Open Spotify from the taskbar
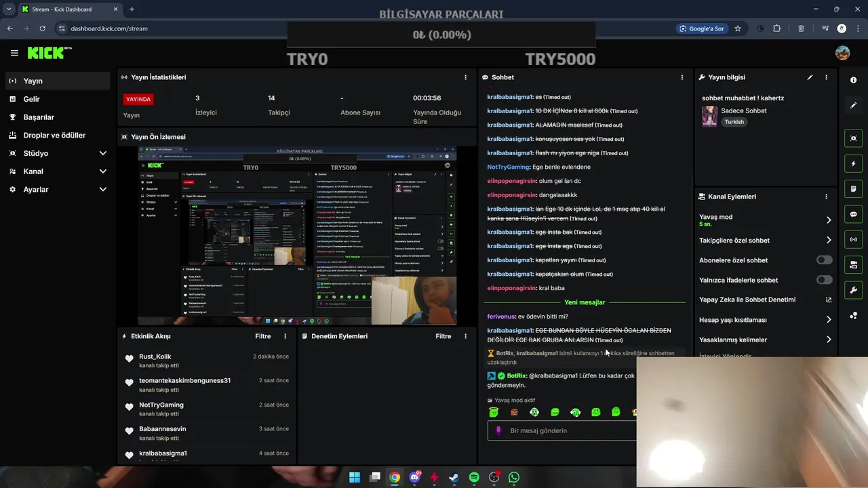868x488 pixels. (474, 477)
